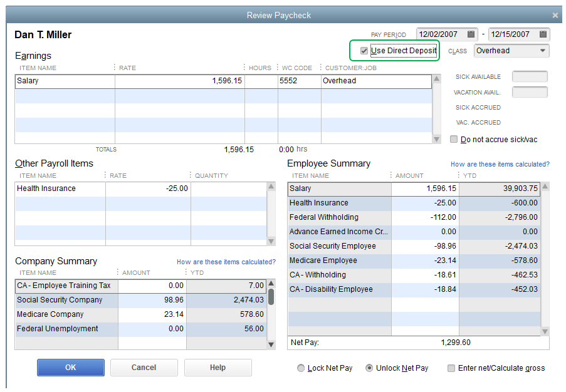
Task: Check Enter net/Calculate gross option
Action: click(x=451, y=368)
